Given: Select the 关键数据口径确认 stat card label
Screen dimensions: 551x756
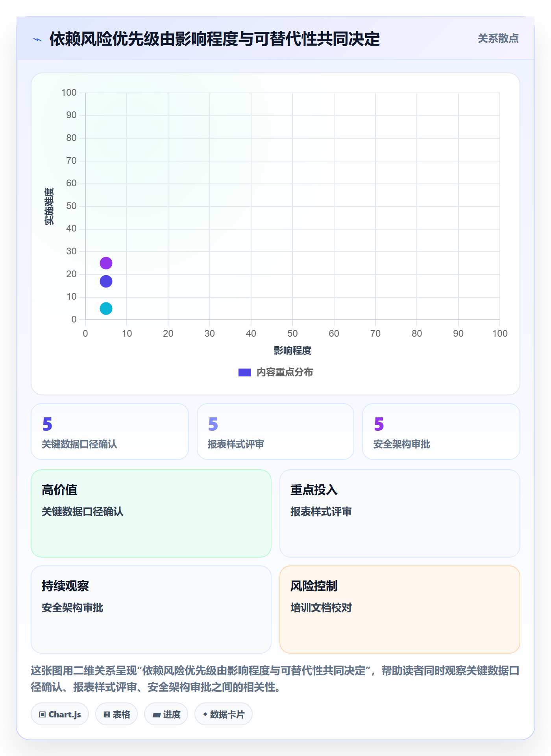Looking at the screenshot, I should 80,444.
